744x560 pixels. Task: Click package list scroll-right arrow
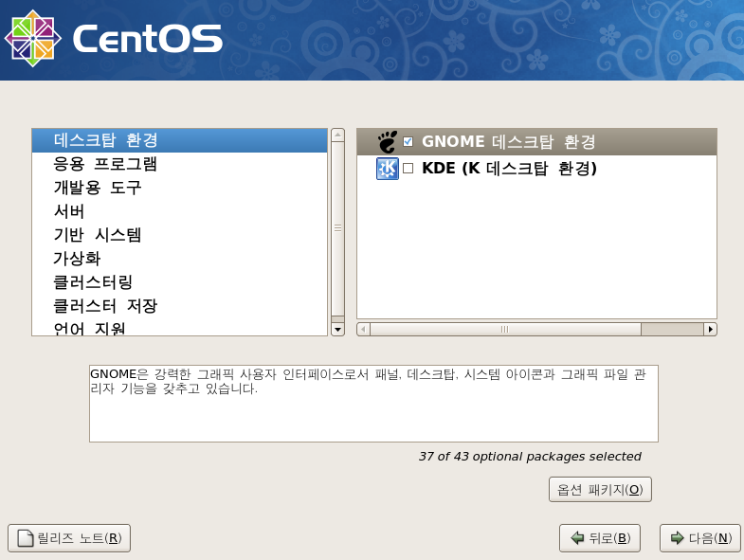pos(710,330)
